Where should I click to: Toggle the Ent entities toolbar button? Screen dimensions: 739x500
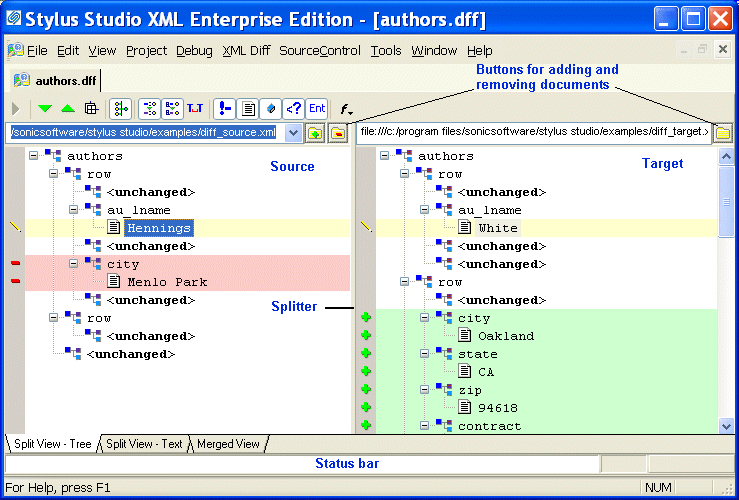(x=317, y=109)
